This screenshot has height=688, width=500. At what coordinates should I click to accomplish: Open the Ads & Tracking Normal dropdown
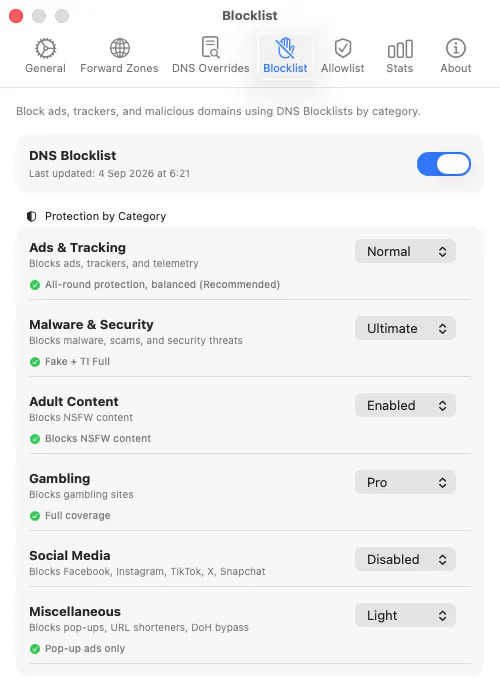coord(405,251)
